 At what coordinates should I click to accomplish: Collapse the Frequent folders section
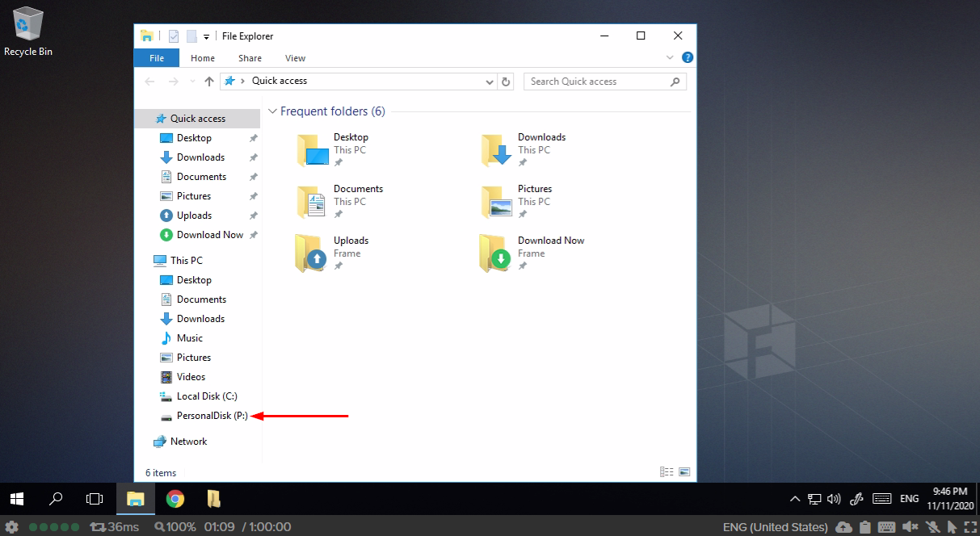[x=273, y=111]
